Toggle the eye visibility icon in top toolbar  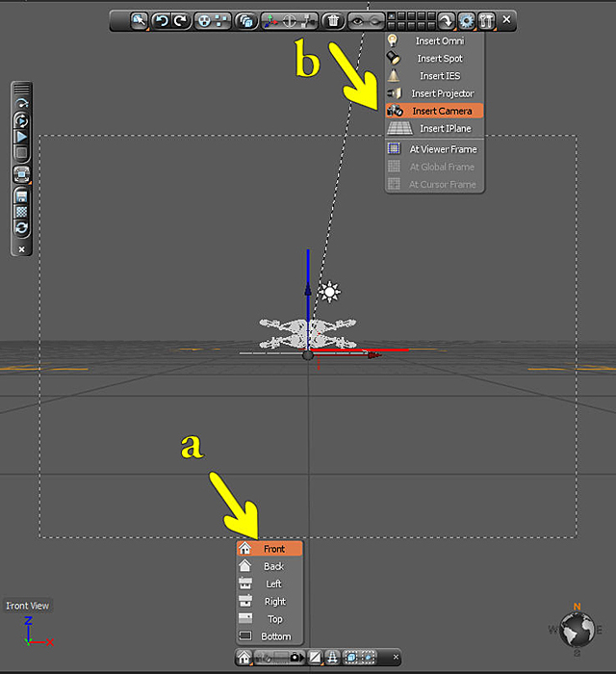(x=358, y=20)
